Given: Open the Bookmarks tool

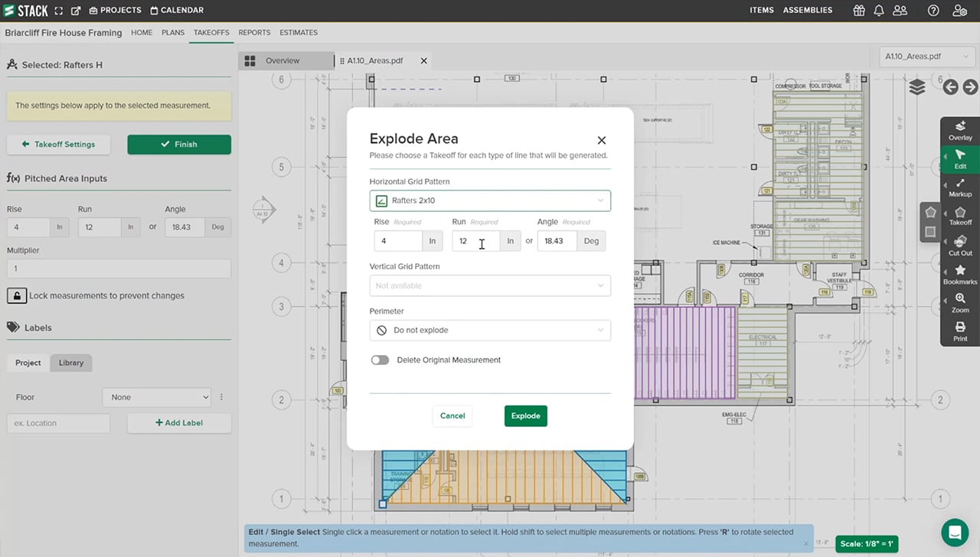Looking at the screenshot, I should pyautogui.click(x=960, y=275).
